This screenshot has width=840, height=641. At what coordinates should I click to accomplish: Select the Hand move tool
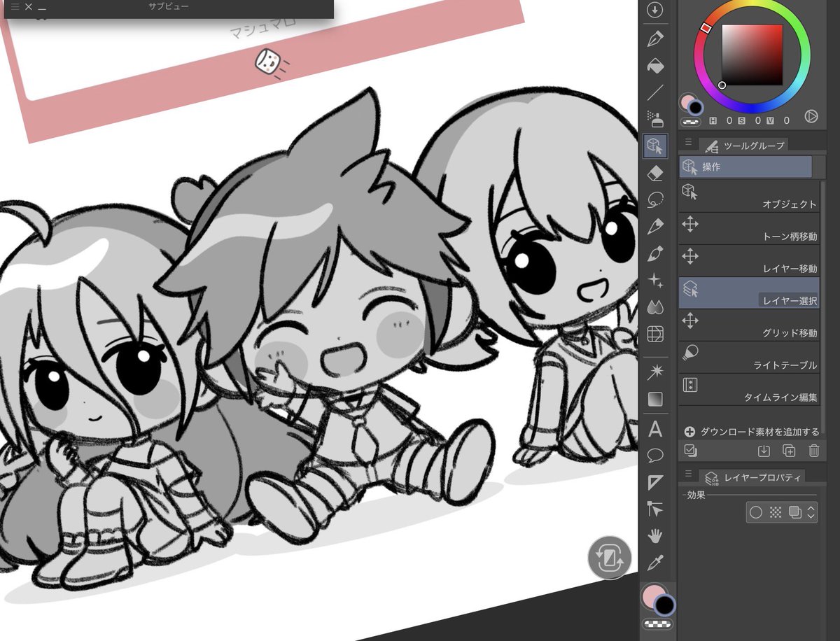pos(655,536)
